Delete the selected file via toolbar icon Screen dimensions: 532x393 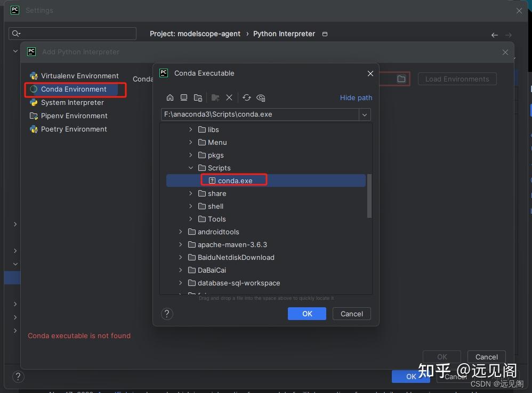click(x=229, y=97)
